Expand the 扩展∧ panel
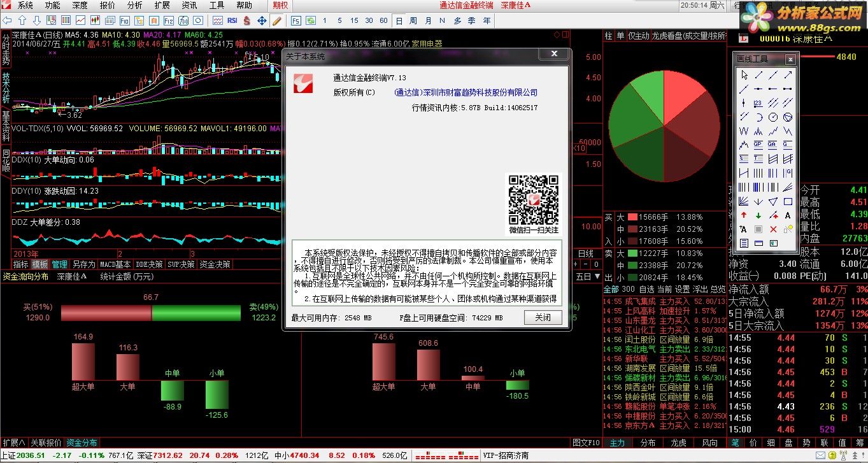This screenshot has width=868, height=463. (x=13, y=442)
